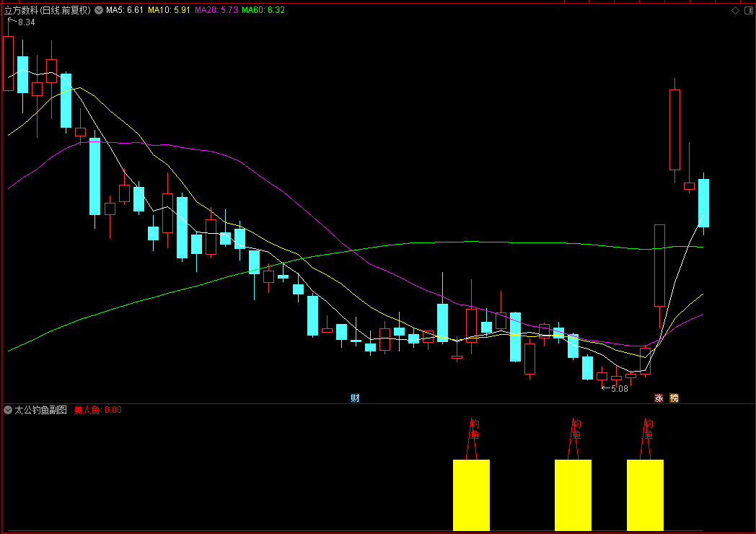Viewport: 756px width, 534px height.
Task: Click the red 涨 marker icon
Action: [659, 398]
